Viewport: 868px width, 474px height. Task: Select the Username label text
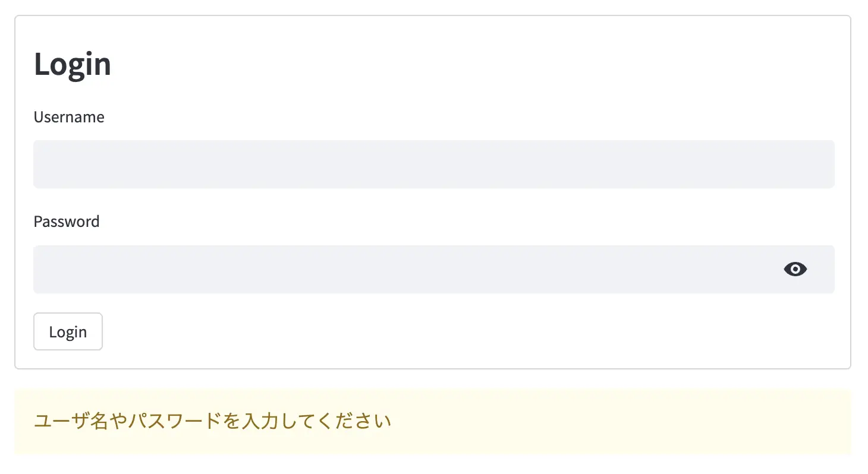coord(69,117)
